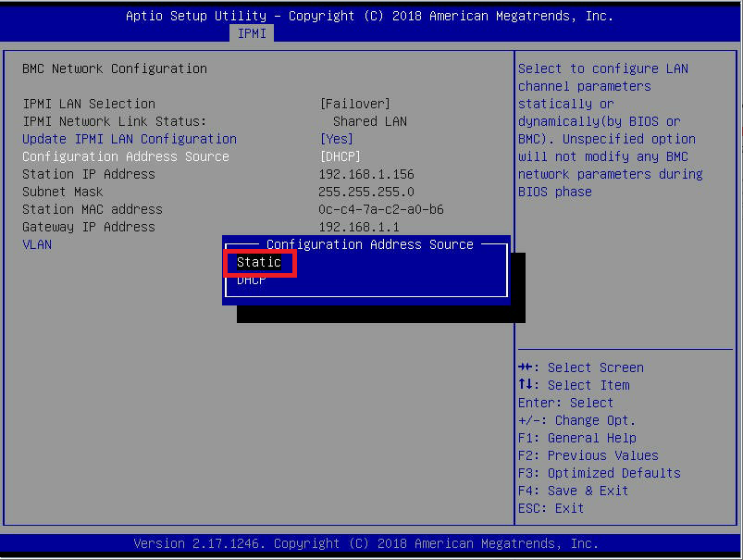This screenshot has height=560, width=743.
Task: Click the Shared LAN link status value
Action: click(370, 121)
